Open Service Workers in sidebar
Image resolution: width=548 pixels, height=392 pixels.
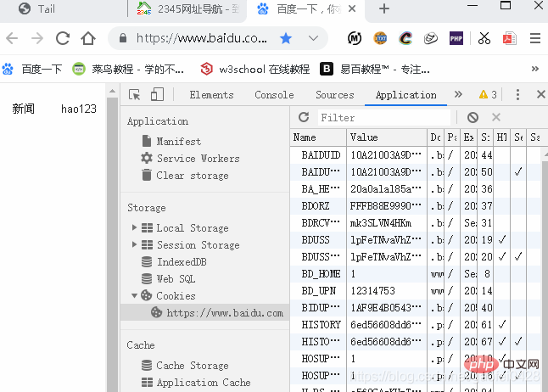(191, 159)
